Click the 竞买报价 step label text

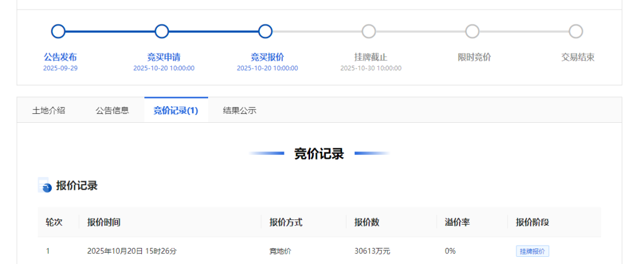[267, 57]
